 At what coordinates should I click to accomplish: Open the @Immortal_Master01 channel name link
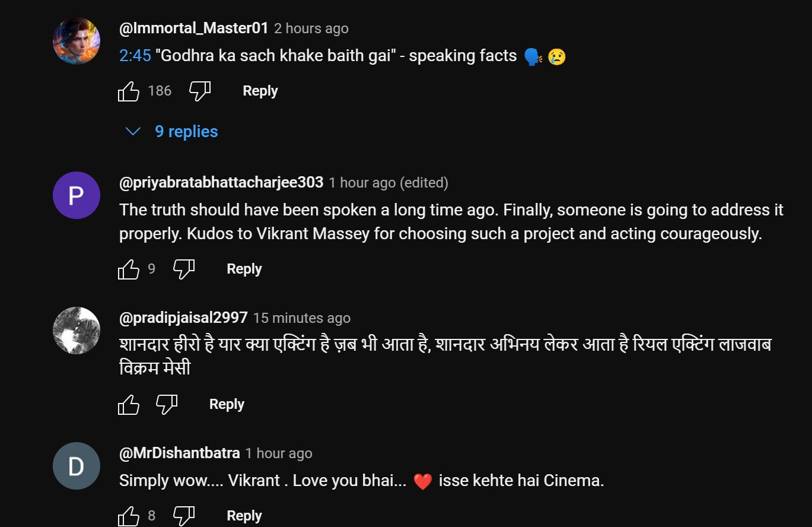click(194, 28)
